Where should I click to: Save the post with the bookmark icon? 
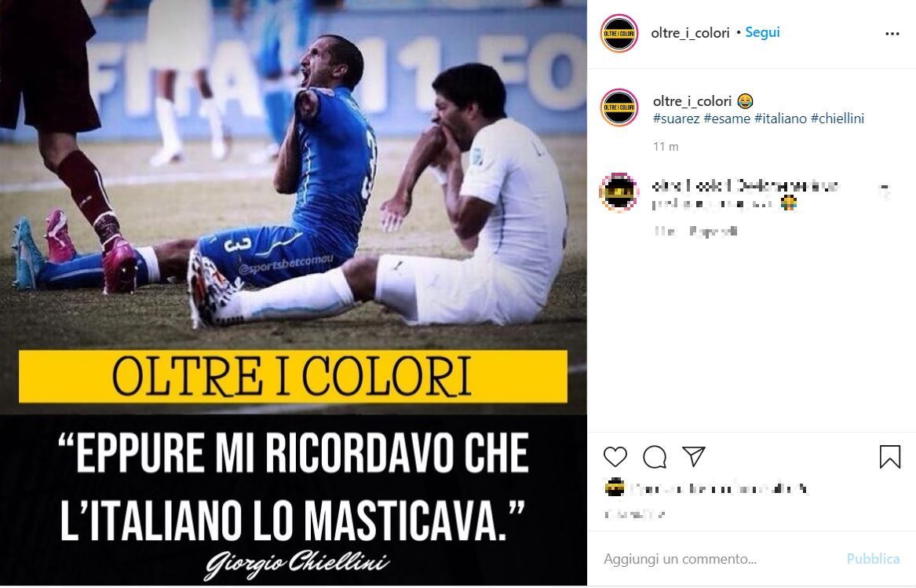click(890, 456)
